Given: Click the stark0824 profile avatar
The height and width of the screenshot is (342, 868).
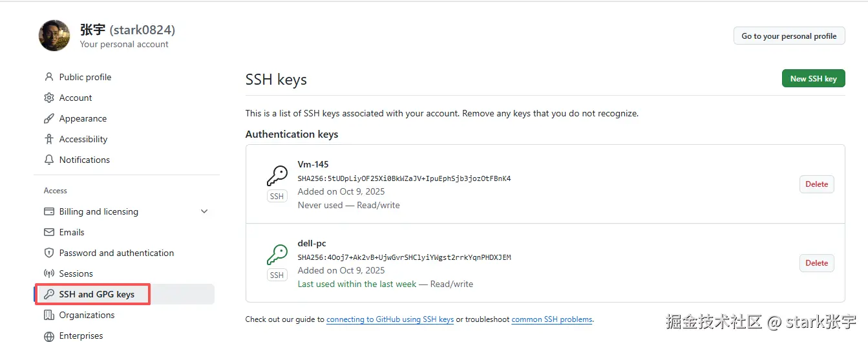Looking at the screenshot, I should (x=54, y=36).
